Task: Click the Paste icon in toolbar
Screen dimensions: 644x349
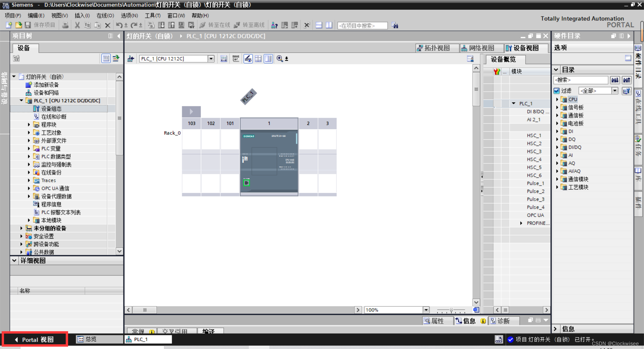Action: pos(97,25)
